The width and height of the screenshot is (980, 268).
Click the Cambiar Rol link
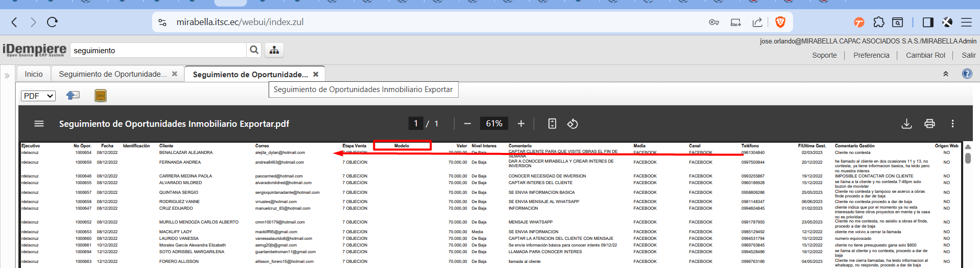coord(925,55)
